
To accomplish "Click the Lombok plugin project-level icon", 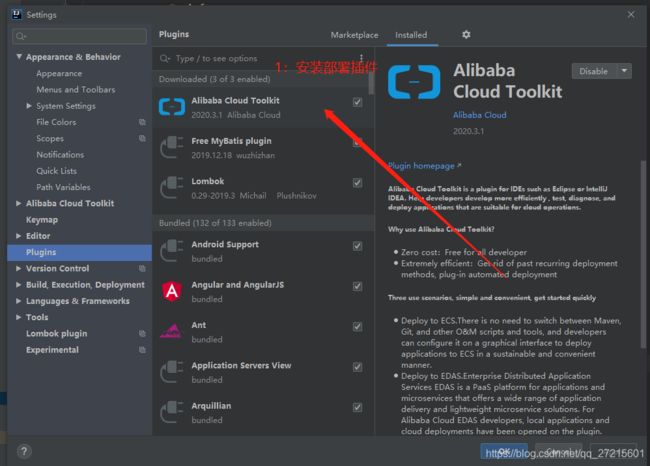I will click(142, 333).
